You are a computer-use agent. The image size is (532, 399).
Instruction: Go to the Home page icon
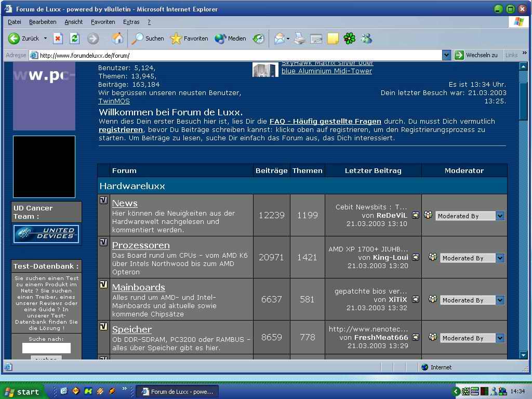117,38
